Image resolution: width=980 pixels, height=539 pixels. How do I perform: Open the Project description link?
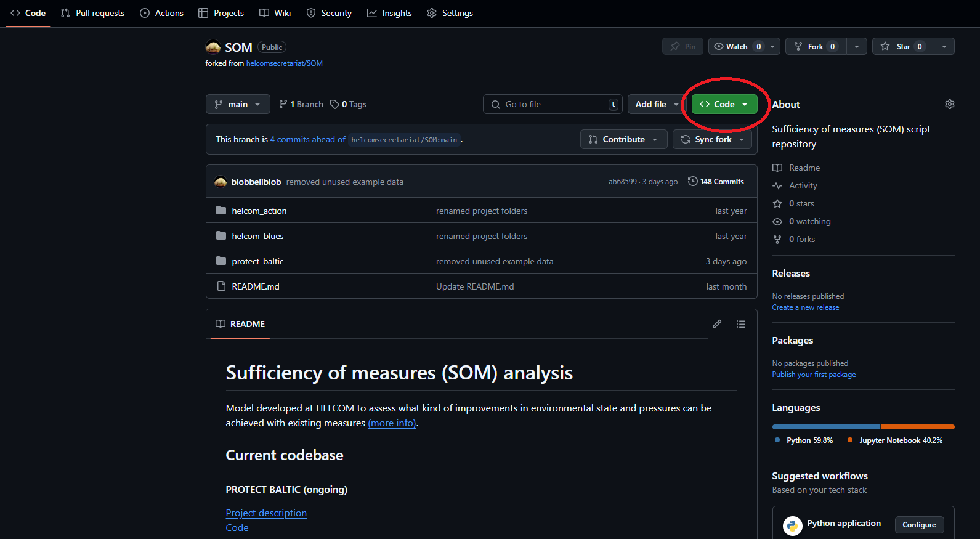tap(266, 513)
